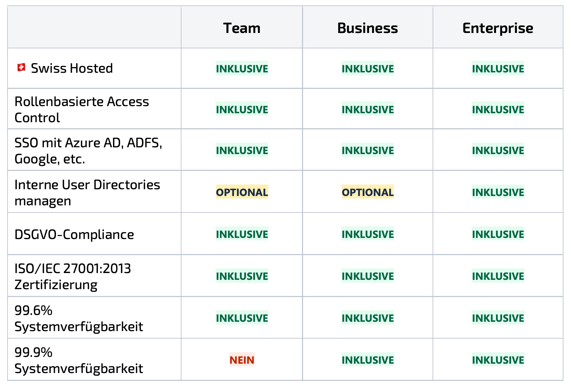Click Team's INKLUSIVE badge for ISO certification
The height and width of the screenshot is (392, 571).
[x=242, y=276]
